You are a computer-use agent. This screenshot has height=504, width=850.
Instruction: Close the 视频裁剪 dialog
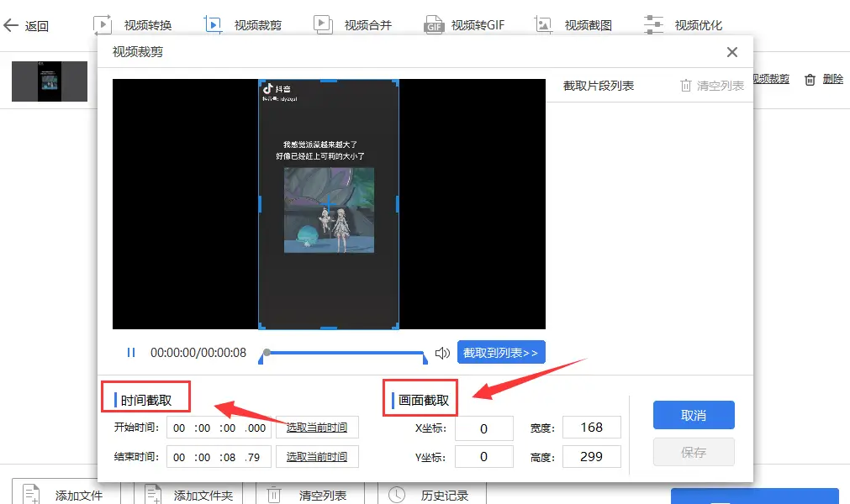click(731, 52)
